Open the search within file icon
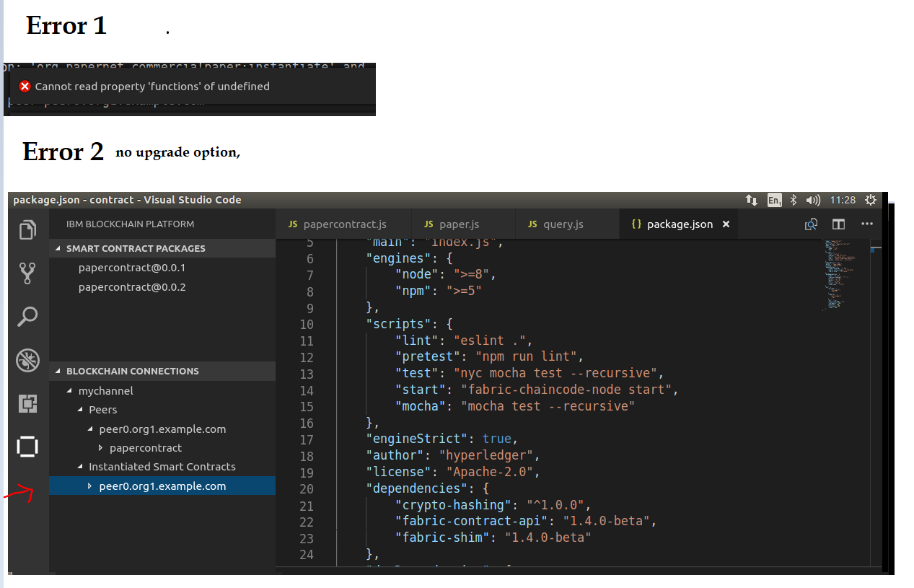The width and height of the screenshot is (914, 588). click(811, 224)
